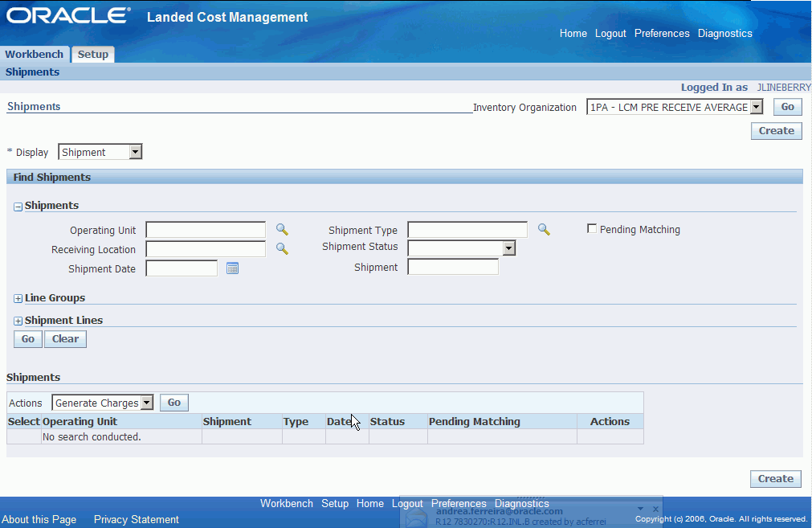Viewport: 812px width, 528px height.
Task: Collapse the Shipments search section
Action: (18, 207)
